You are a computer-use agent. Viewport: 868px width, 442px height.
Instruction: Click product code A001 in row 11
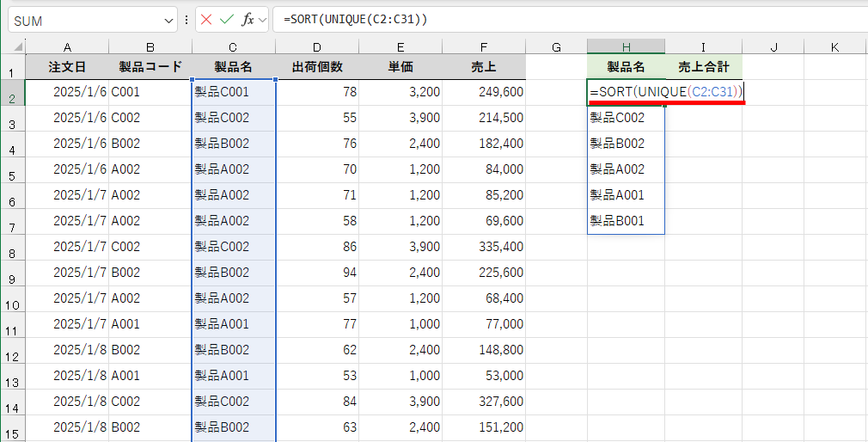click(x=150, y=324)
